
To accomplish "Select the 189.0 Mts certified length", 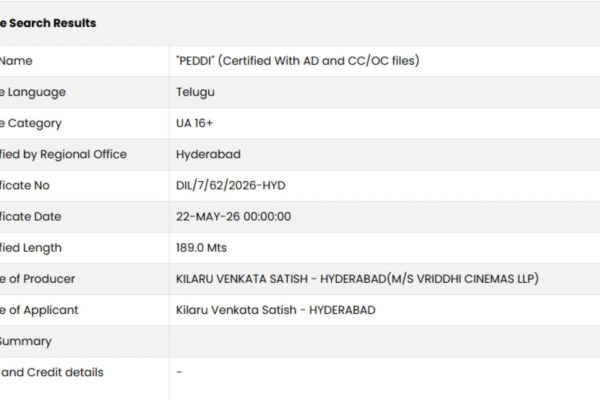I will 201,248.
